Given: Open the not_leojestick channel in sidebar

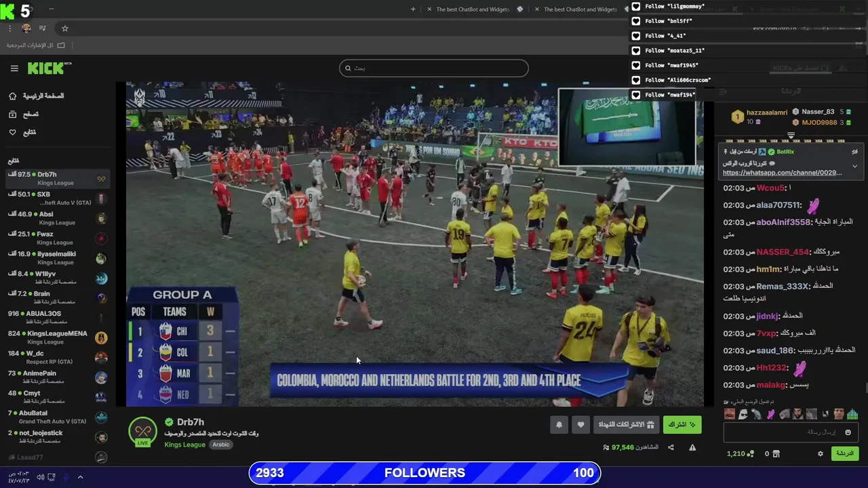Looking at the screenshot, I should (x=58, y=436).
